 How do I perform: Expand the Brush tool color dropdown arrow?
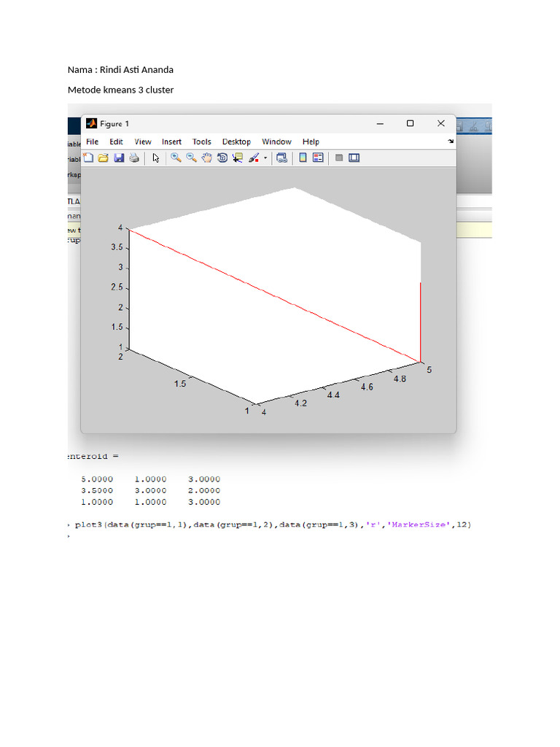(265, 158)
